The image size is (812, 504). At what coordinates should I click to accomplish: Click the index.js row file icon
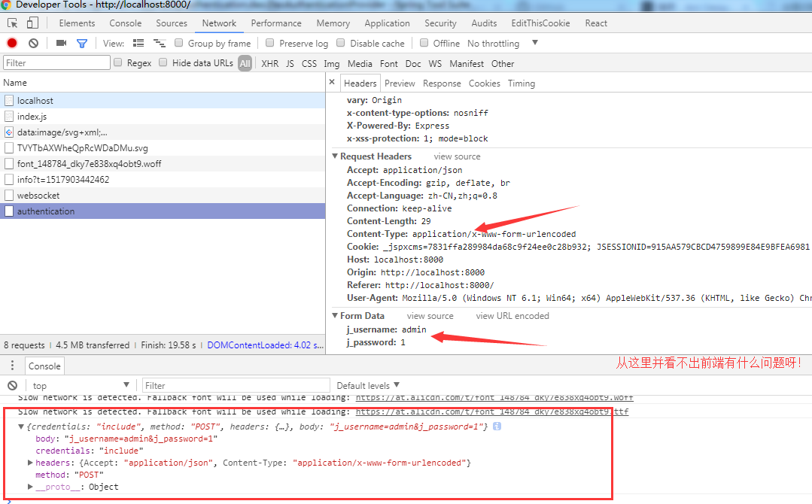[x=9, y=117]
